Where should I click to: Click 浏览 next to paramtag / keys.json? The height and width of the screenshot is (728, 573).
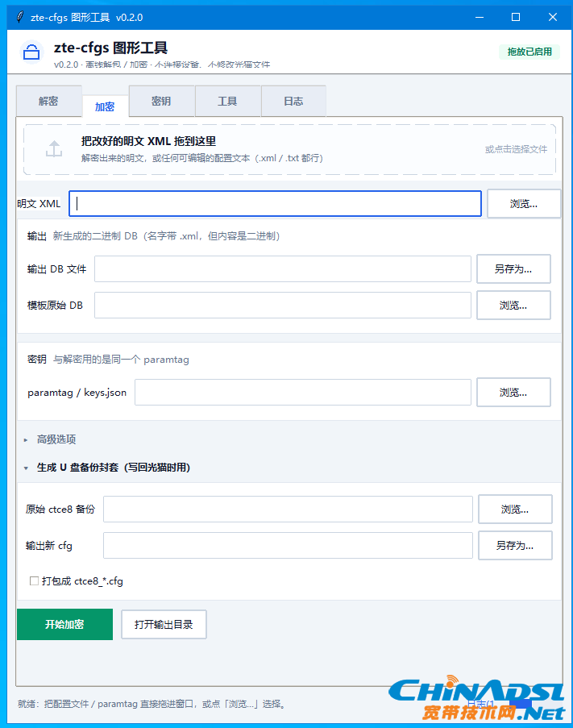pos(513,393)
